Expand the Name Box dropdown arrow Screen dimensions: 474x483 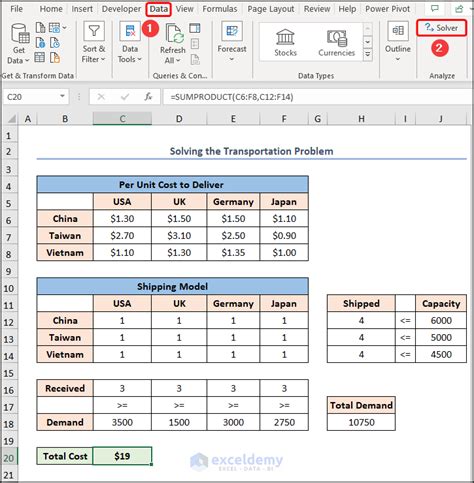[62, 97]
